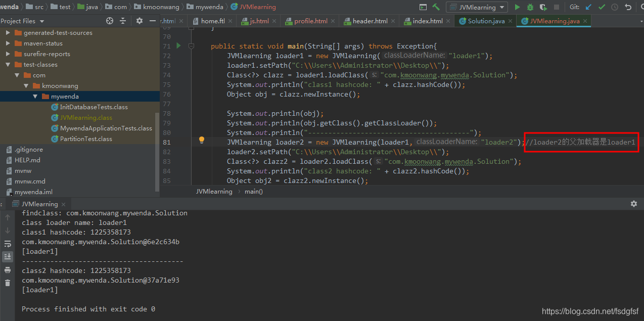Image resolution: width=644 pixels, height=321 pixels.
Task: Open run console settings gear
Action: tap(634, 204)
